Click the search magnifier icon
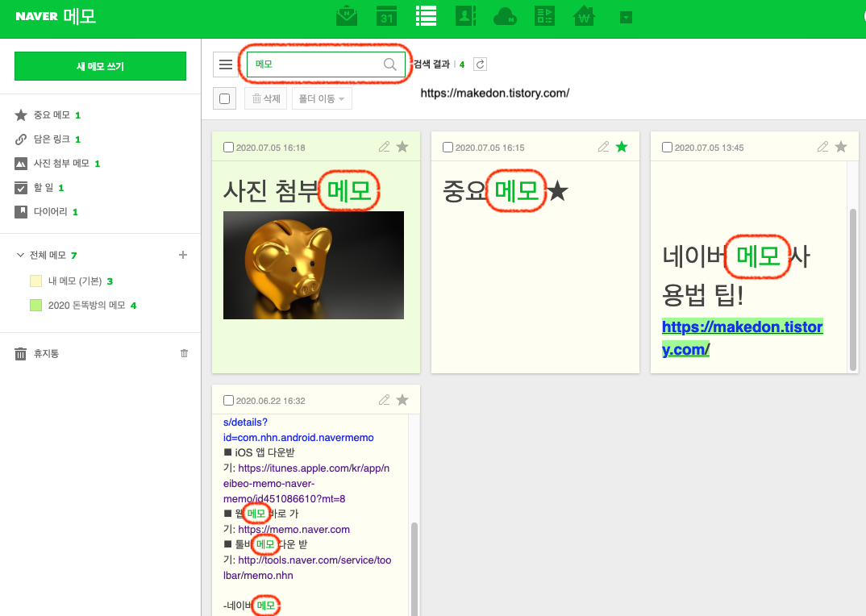This screenshot has width=866, height=616. [x=390, y=64]
